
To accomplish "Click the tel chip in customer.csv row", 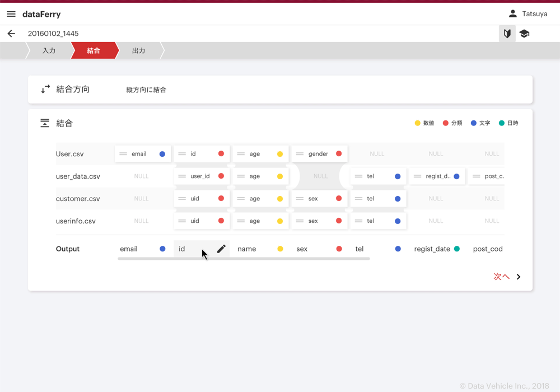I will click(x=378, y=198).
